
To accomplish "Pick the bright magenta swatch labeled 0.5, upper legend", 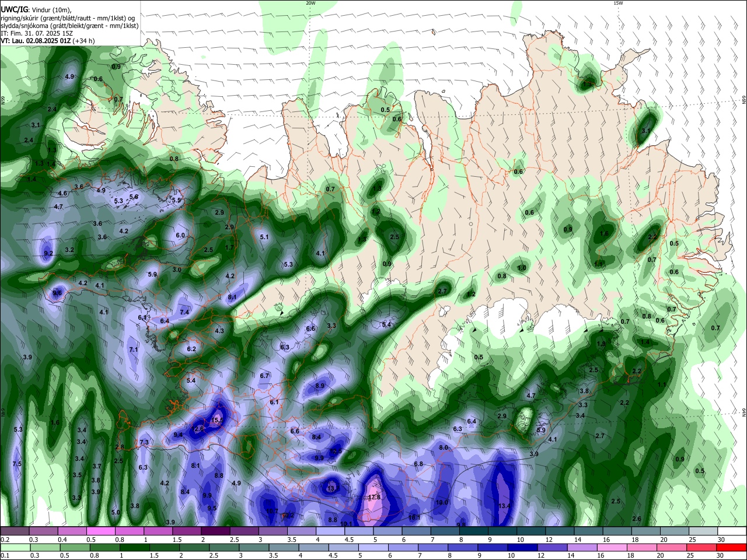I will tap(100, 531).
